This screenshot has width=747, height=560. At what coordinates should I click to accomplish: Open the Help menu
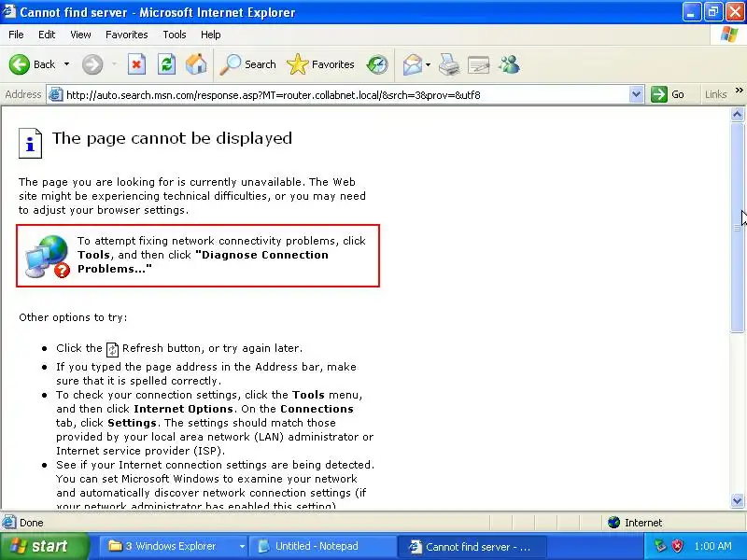coord(211,35)
